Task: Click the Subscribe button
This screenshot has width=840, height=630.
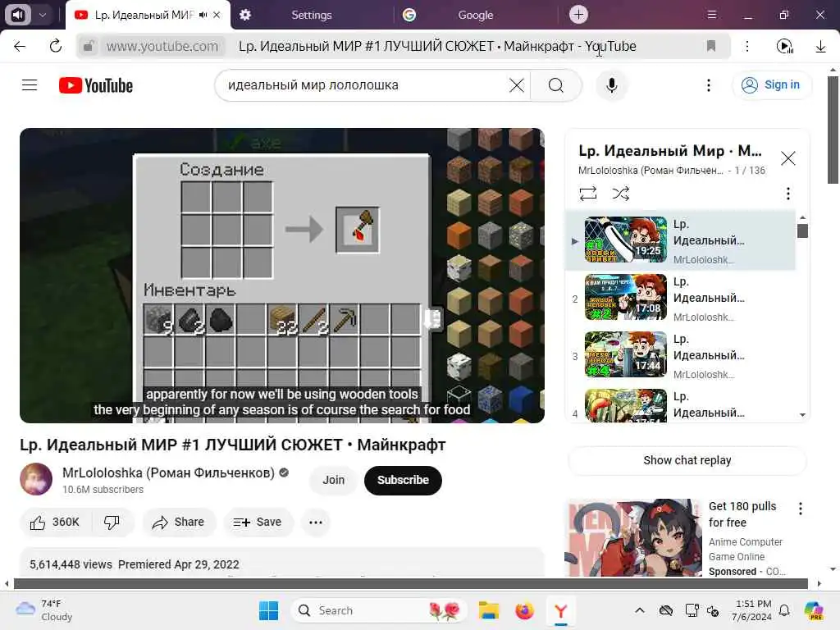Action: pos(403,480)
